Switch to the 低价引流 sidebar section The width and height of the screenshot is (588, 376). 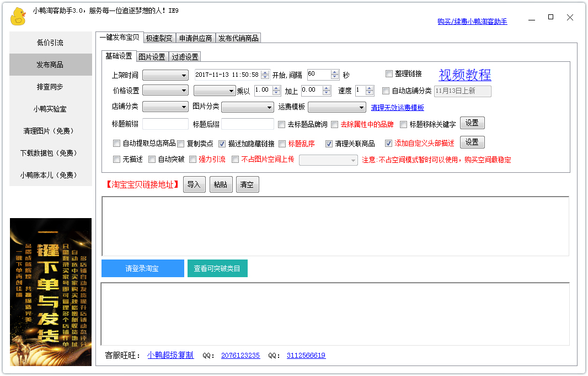click(50, 43)
